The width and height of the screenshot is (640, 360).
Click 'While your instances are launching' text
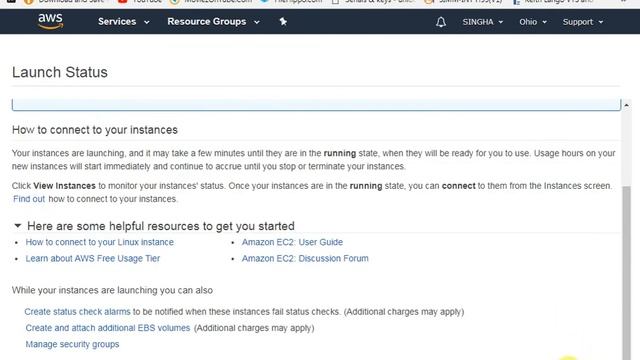click(x=112, y=290)
